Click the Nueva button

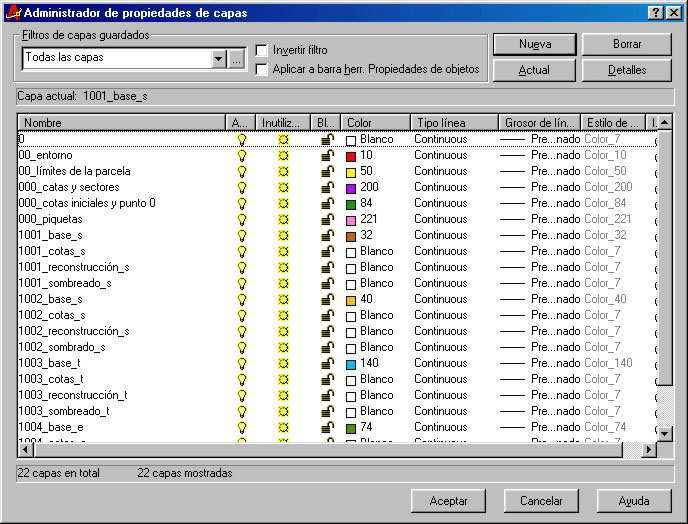tap(534, 45)
